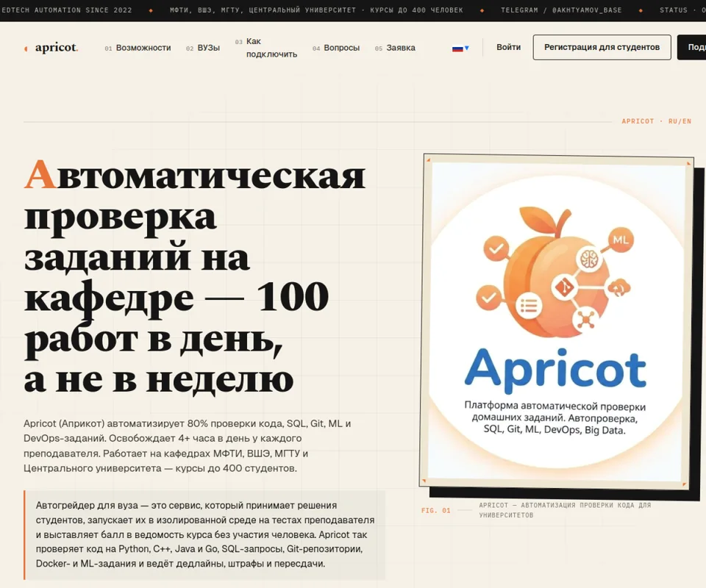Open the Заявка nav item
This screenshot has height=588, width=706.
pyautogui.click(x=396, y=48)
